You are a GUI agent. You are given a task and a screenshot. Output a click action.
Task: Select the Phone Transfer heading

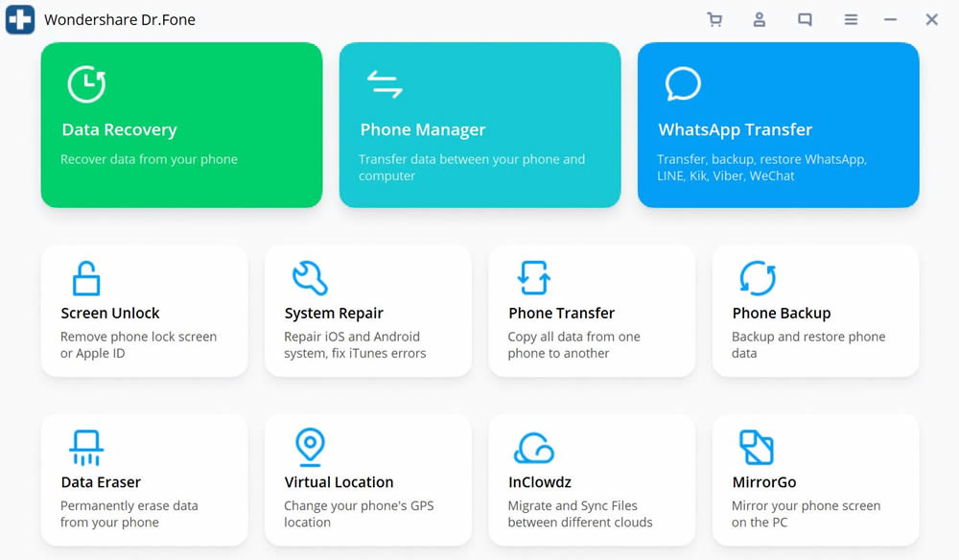click(x=561, y=313)
